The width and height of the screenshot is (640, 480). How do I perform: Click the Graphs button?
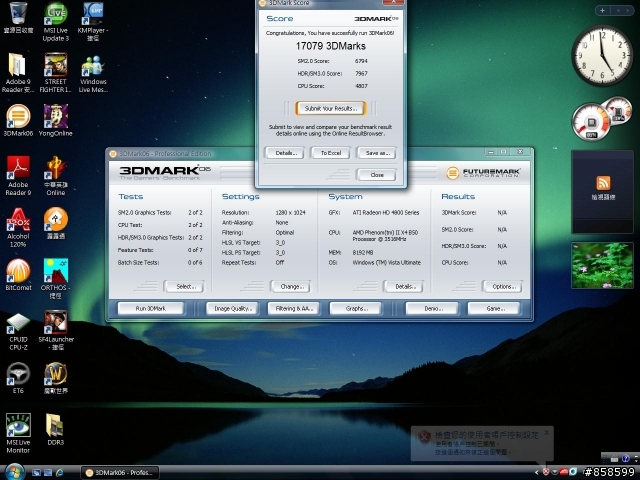(356, 309)
